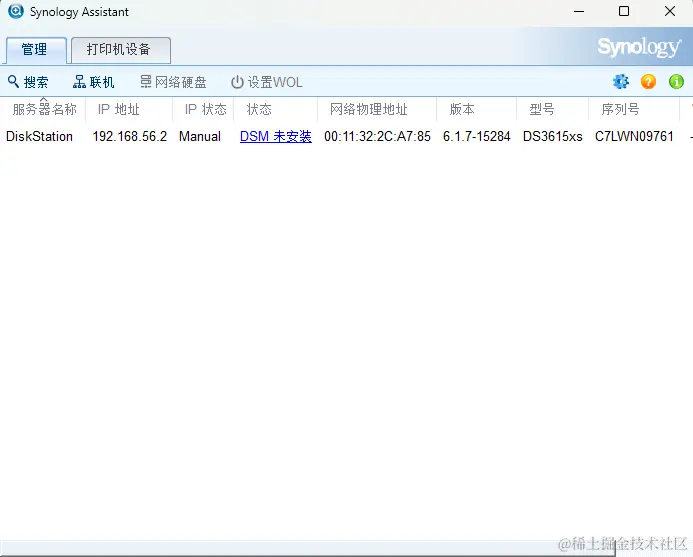Image resolution: width=693 pixels, height=557 pixels.
Task: Click the IP address 192.168.56.2
Action: coord(129,137)
